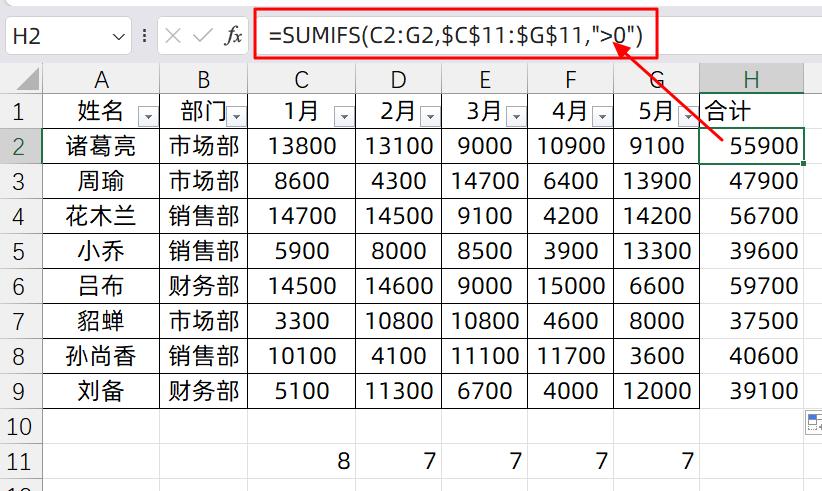This screenshot has height=491, width=822.
Task: Open filter dropdown for 4月 column
Action: click(x=602, y=116)
